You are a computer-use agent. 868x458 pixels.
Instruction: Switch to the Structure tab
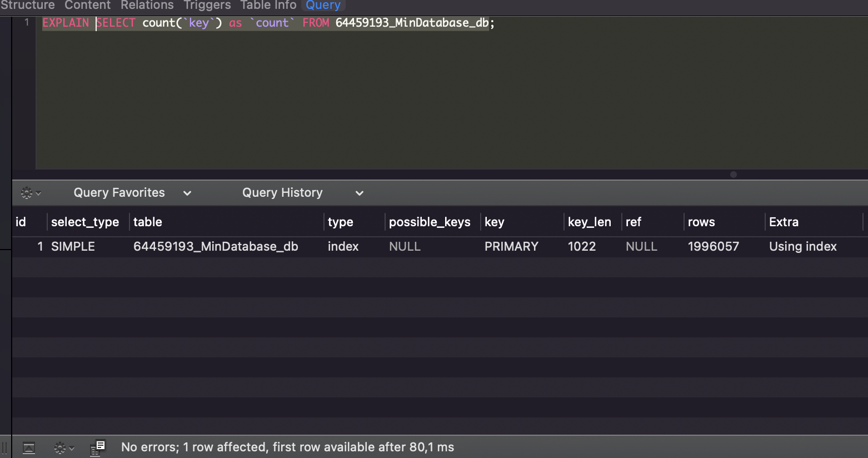pyautogui.click(x=28, y=6)
